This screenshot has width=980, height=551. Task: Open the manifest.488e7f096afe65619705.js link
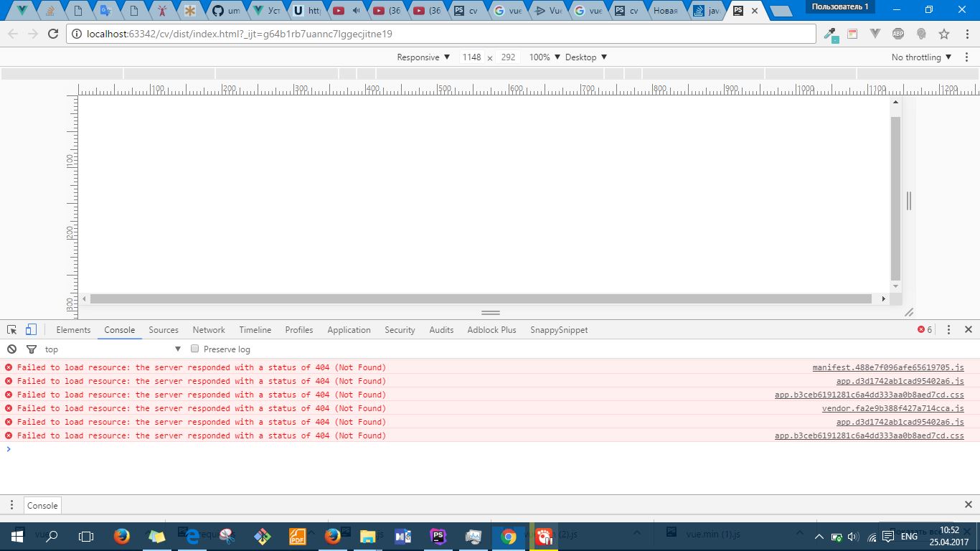tap(888, 367)
